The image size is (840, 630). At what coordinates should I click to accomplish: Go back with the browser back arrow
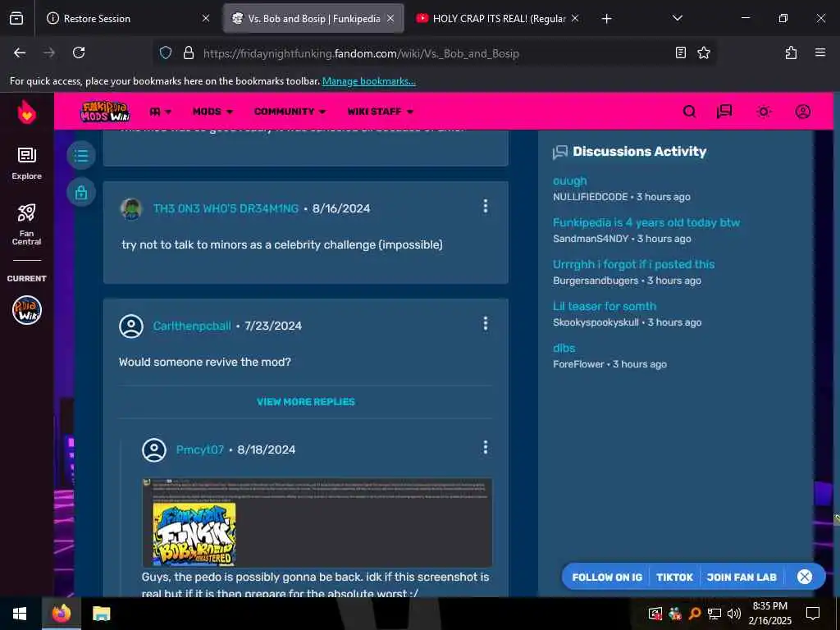[x=20, y=52]
